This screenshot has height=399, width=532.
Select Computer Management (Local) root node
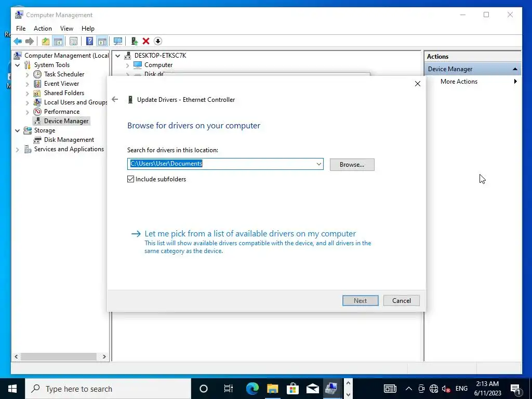coord(66,55)
